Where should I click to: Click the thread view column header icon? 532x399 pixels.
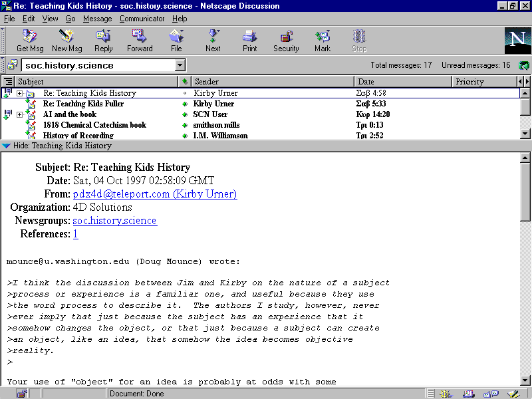point(8,81)
